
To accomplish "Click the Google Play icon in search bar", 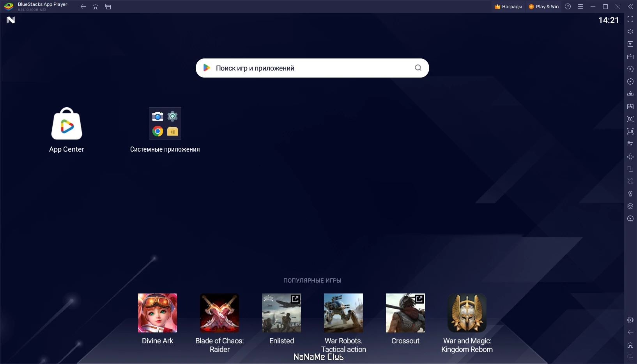I will (x=207, y=68).
